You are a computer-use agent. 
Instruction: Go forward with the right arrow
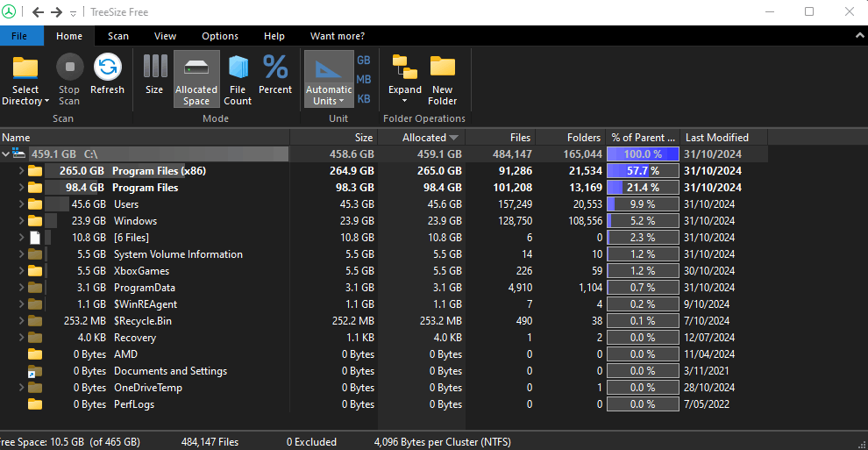pyautogui.click(x=56, y=12)
